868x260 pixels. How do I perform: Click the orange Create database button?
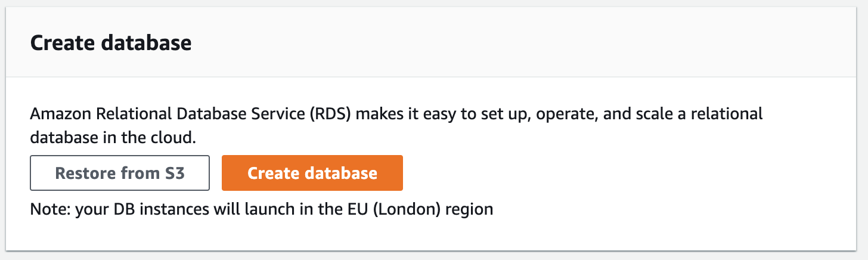[x=312, y=173]
